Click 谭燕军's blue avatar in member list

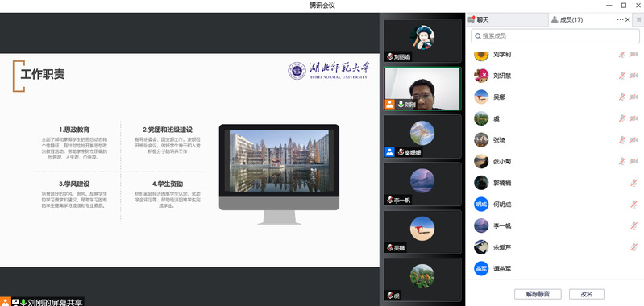point(481,269)
